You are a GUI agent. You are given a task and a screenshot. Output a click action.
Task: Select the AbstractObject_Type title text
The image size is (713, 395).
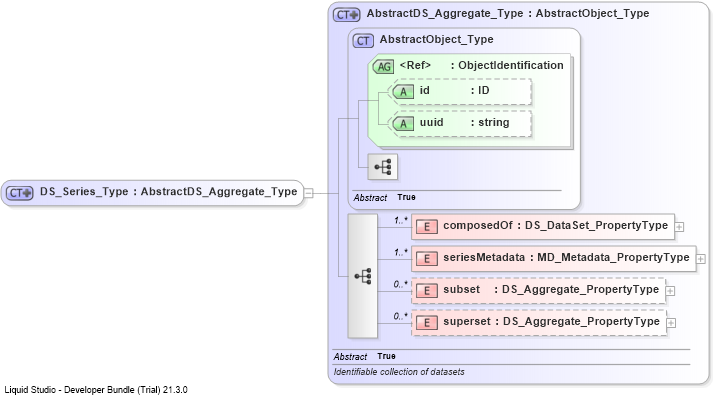(437, 40)
